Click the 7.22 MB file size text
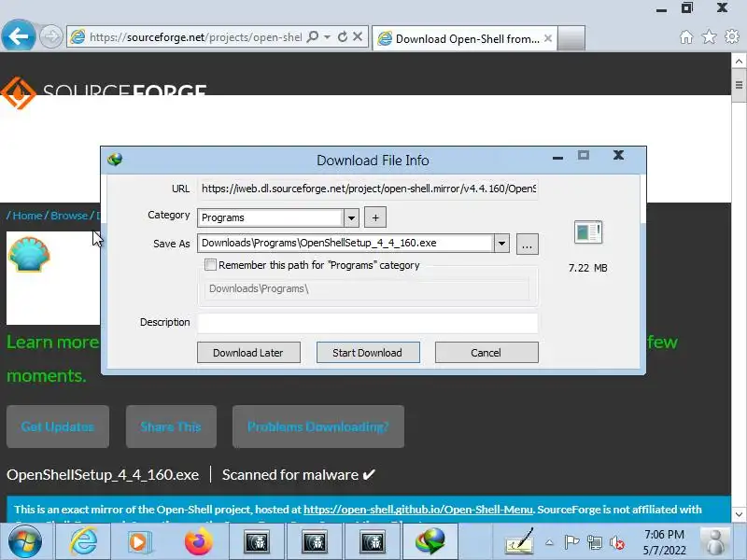 click(x=588, y=268)
